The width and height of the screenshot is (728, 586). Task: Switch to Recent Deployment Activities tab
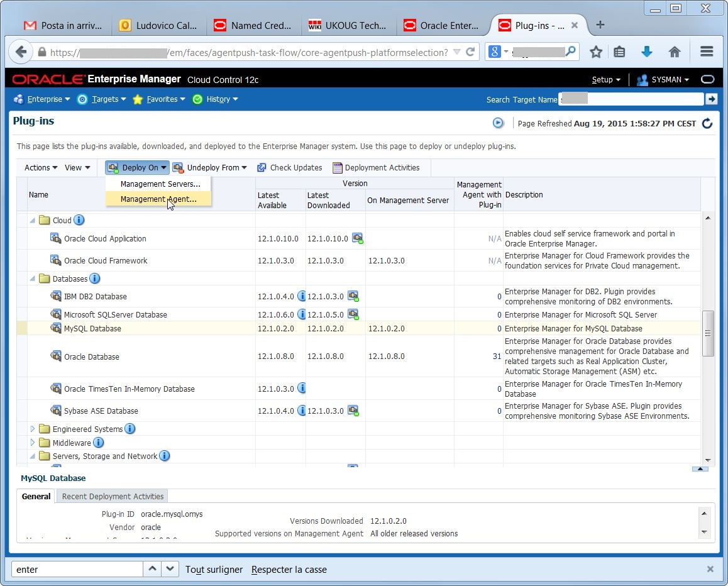point(113,496)
